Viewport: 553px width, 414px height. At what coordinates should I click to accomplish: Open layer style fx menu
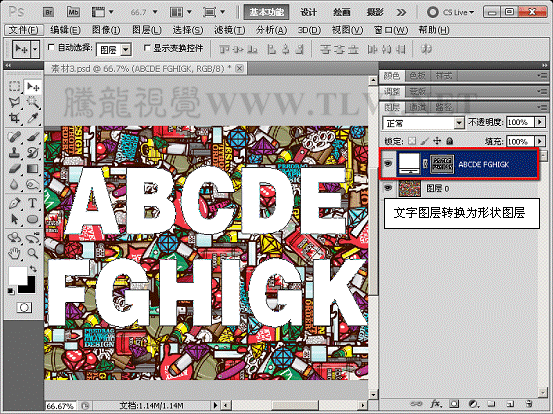pyautogui.click(x=436, y=403)
